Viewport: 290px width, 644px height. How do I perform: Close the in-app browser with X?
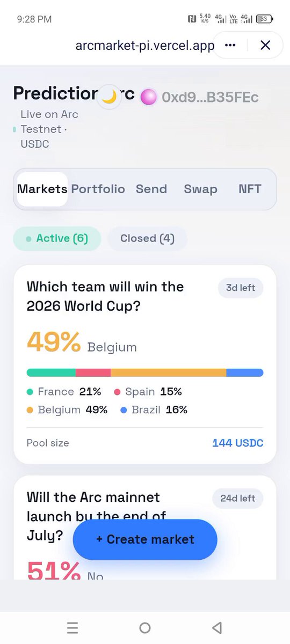[265, 45]
